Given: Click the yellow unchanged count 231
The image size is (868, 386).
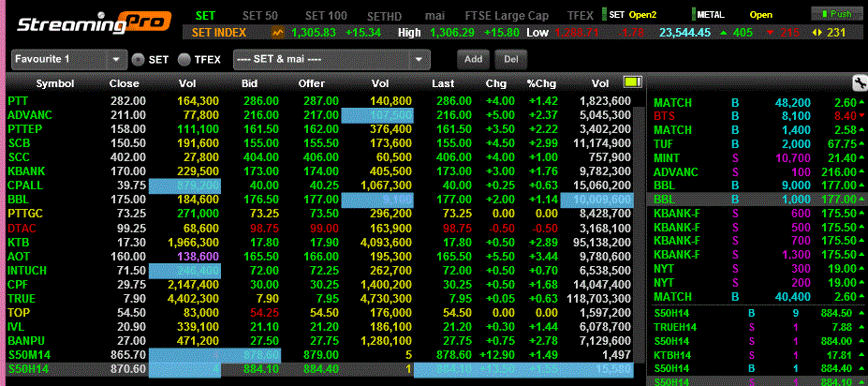Looking at the screenshot, I should click(x=830, y=33).
